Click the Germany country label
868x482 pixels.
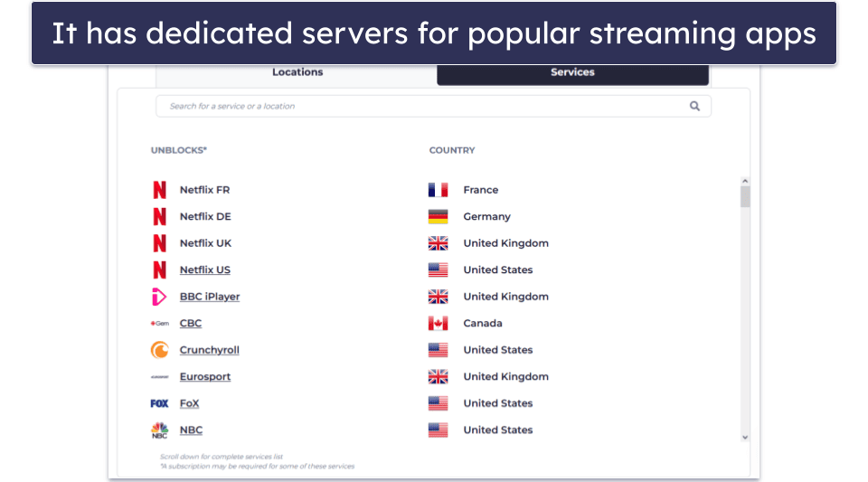[x=486, y=216]
